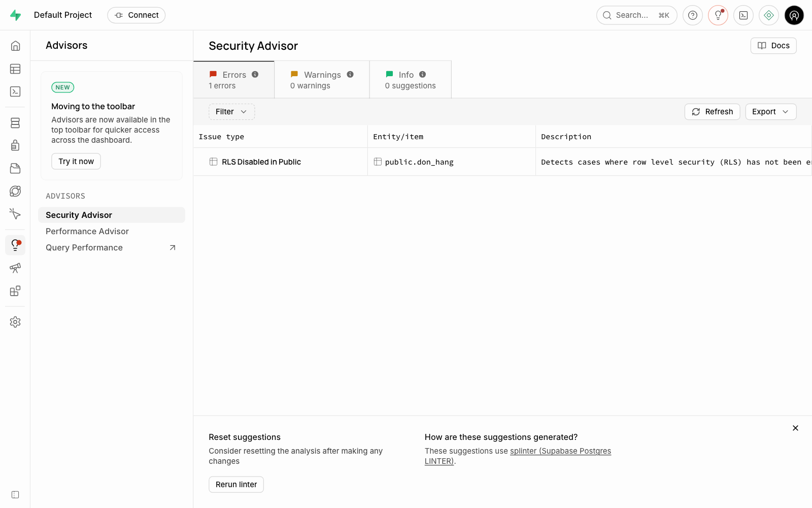Show info tooltip beside Errors tab

coord(255,75)
